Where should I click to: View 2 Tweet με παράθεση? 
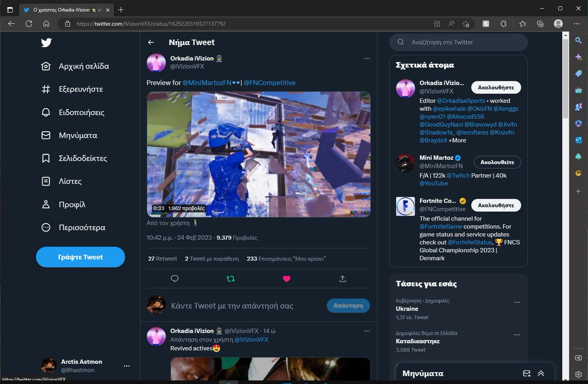coord(212,259)
